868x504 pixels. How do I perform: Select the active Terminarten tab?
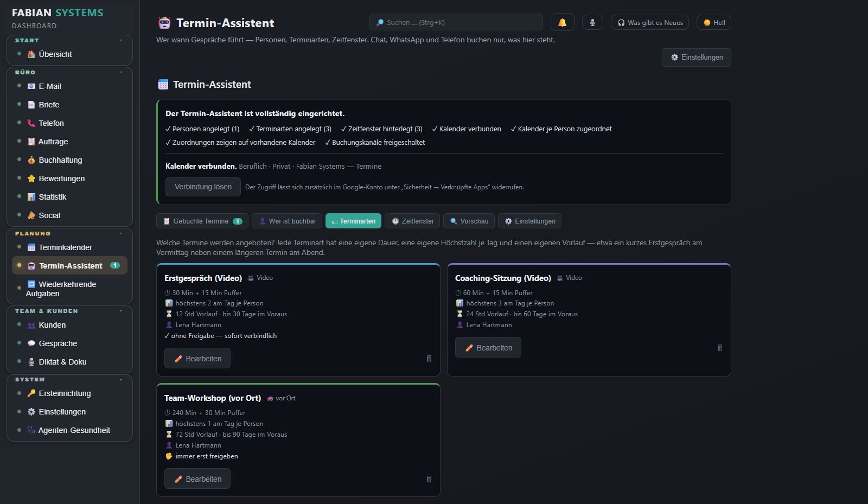(353, 221)
